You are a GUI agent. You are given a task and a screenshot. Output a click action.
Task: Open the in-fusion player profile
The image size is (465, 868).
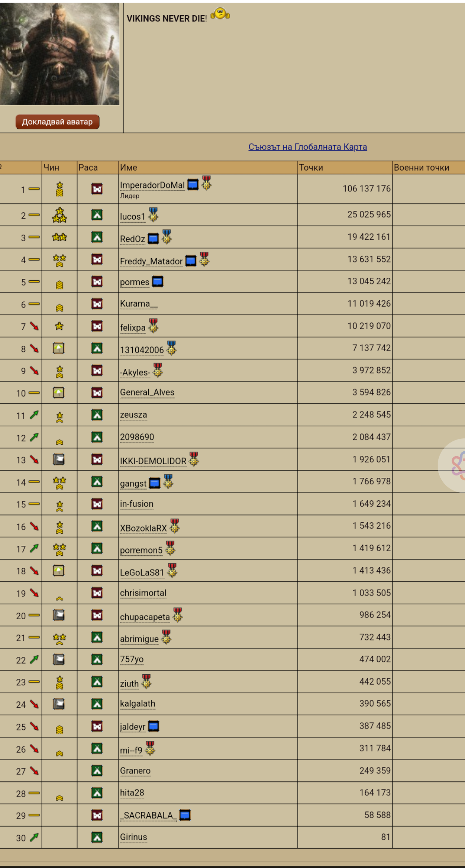pyautogui.click(x=137, y=504)
